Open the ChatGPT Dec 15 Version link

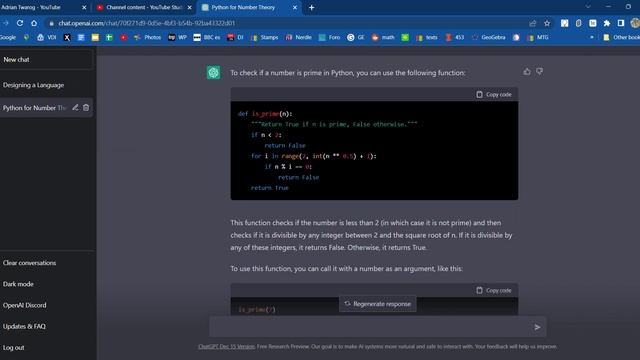coord(227,347)
